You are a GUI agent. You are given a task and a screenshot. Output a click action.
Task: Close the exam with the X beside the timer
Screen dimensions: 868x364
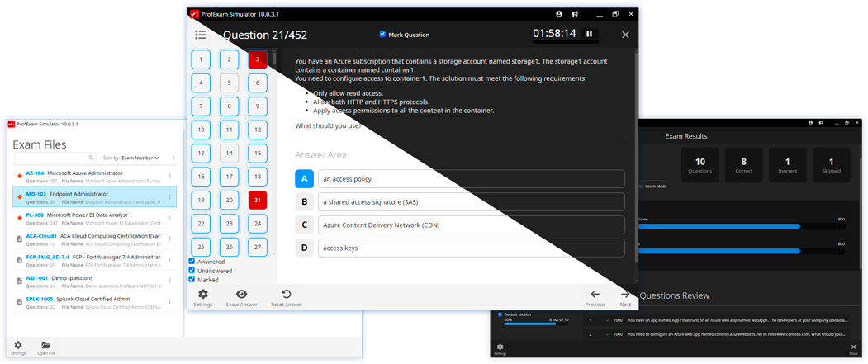point(625,35)
